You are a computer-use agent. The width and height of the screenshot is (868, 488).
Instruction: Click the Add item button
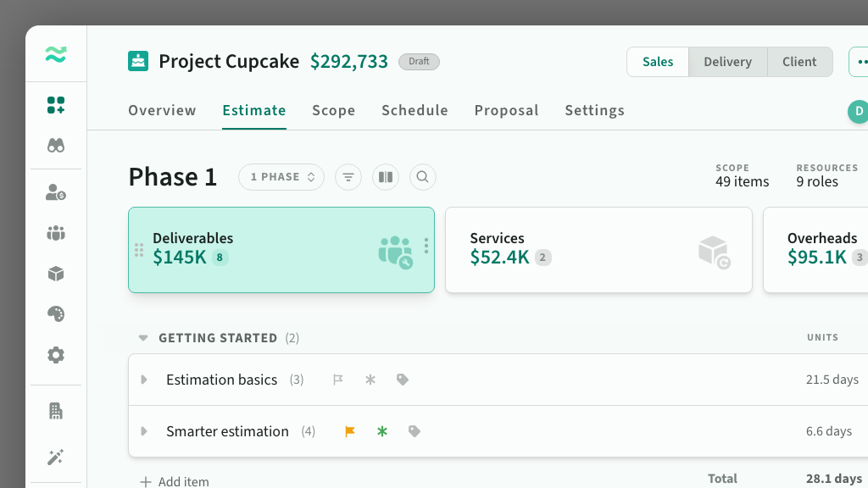coord(175,481)
